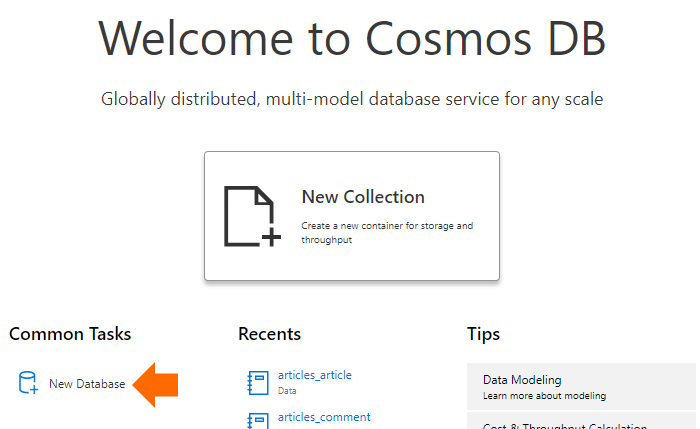
Task: Click the Tips heading
Action: point(483,334)
